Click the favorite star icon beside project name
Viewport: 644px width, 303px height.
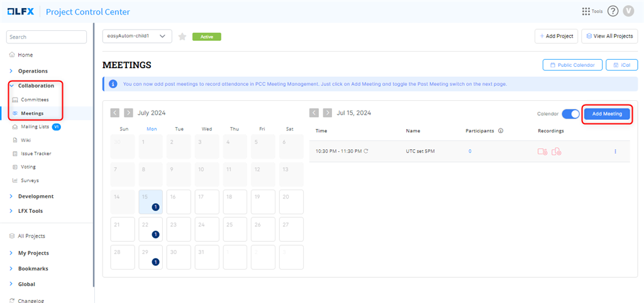[x=182, y=37]
